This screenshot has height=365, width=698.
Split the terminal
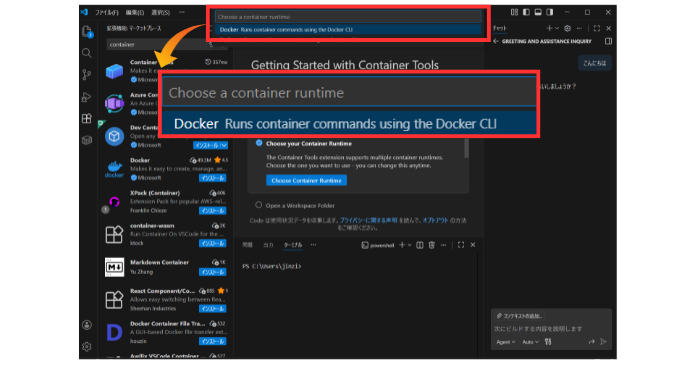pyautogui.click(x=419, y=245)
